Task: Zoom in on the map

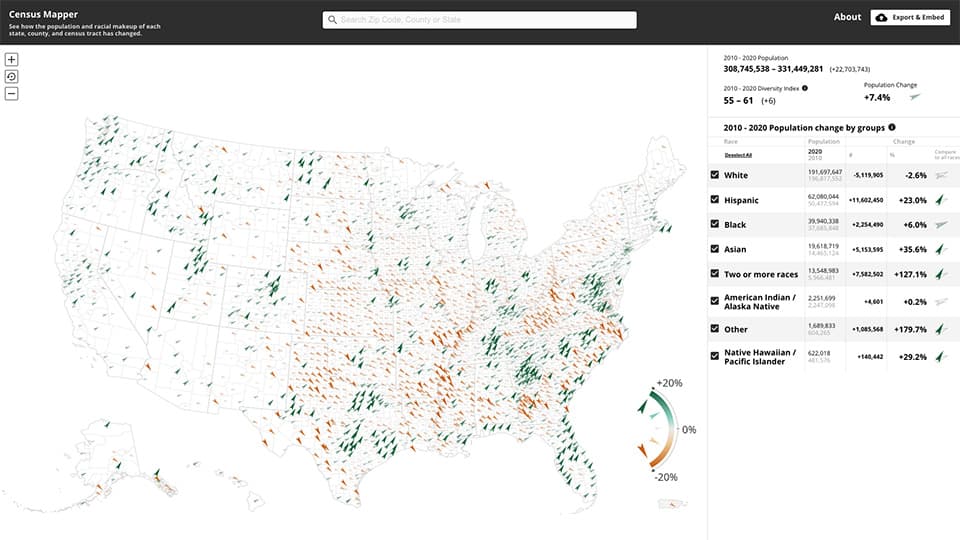Action: tap(11, 59)
